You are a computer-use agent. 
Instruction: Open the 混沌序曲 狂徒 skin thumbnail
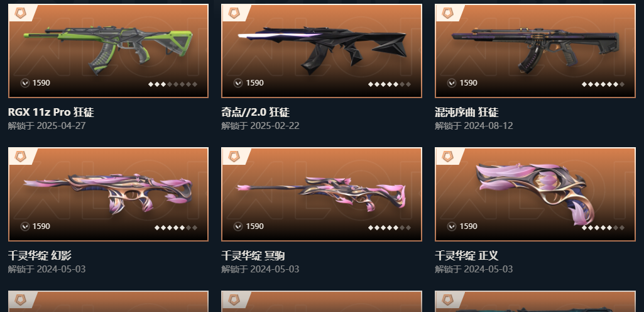[x=535, y=49]
